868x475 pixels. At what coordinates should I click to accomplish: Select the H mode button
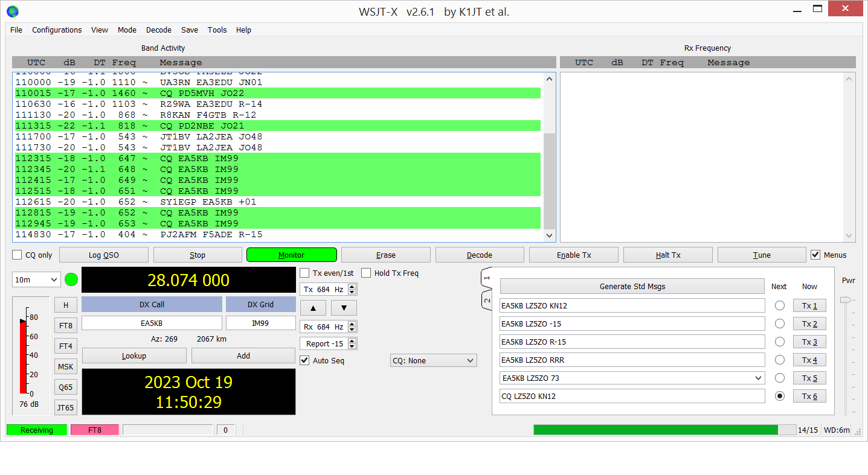pos(65,305)
